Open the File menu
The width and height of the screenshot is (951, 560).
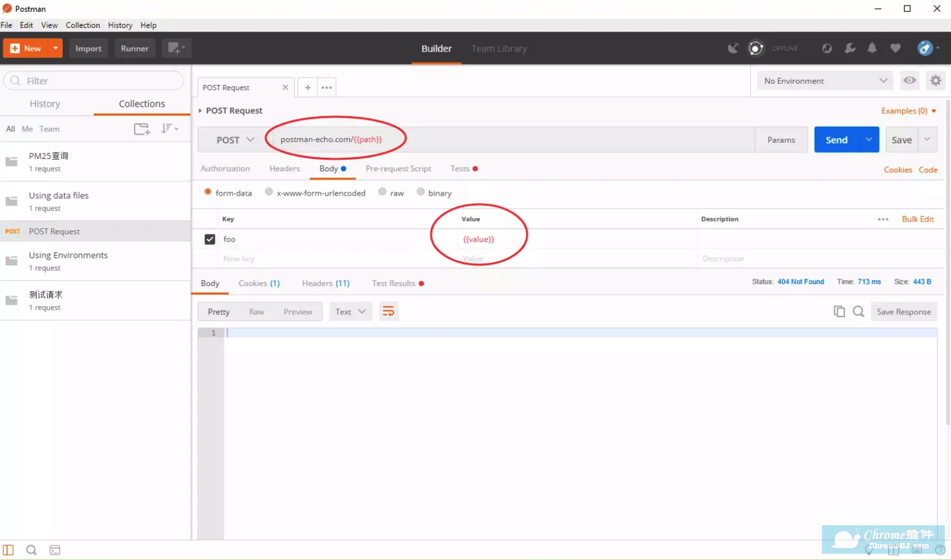point(6,25)
